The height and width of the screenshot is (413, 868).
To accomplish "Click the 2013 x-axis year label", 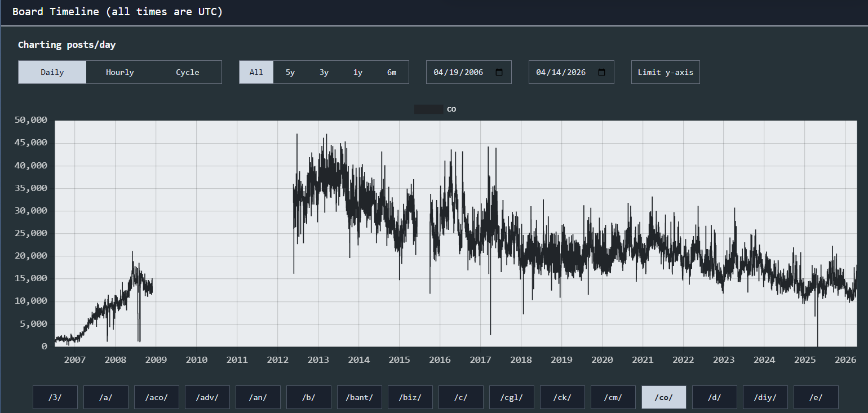I will coord(318,359).
